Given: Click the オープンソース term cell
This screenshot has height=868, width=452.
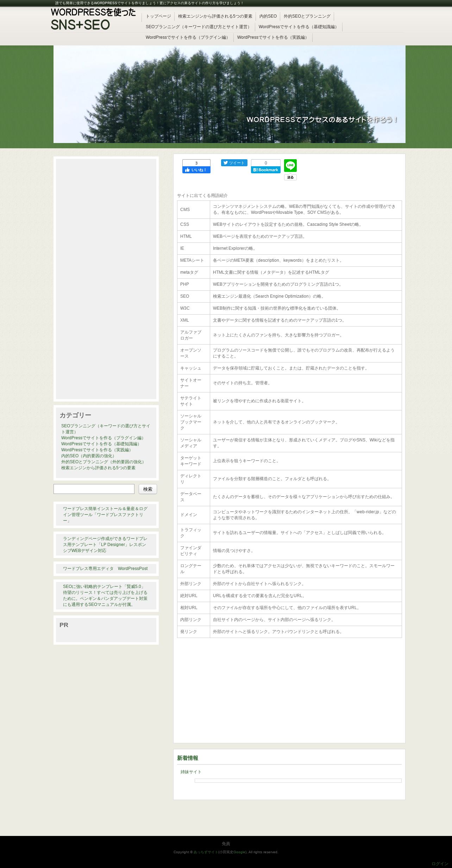Looking at the screenshot, I should (194, 353).
